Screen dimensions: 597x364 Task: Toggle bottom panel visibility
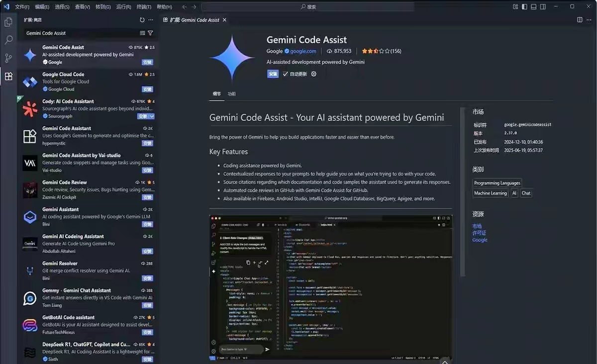coord(534,6)
